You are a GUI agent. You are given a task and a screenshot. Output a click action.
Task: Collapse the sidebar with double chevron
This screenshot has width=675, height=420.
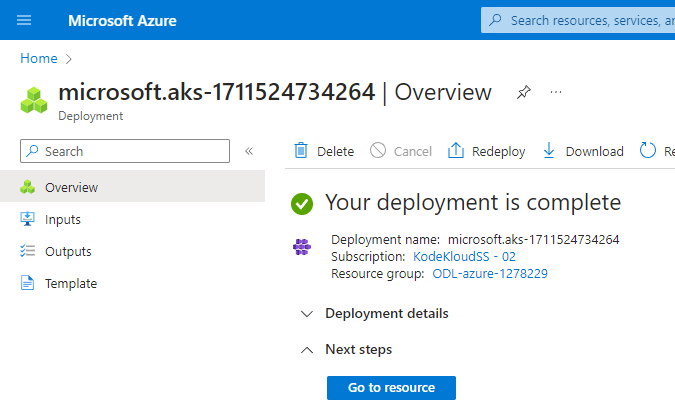249,151
